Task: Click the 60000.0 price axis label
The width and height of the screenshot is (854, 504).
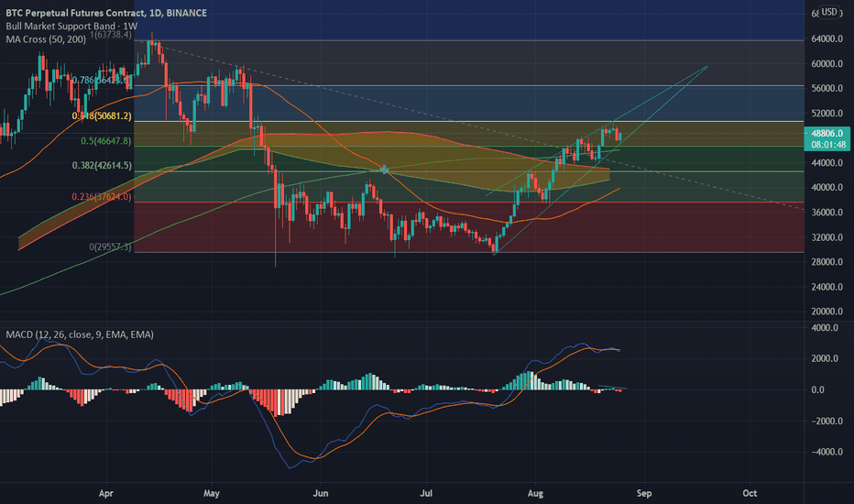Action: 827,64
